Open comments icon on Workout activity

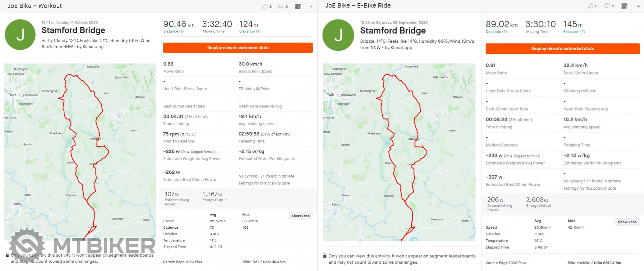coord(281,6)
